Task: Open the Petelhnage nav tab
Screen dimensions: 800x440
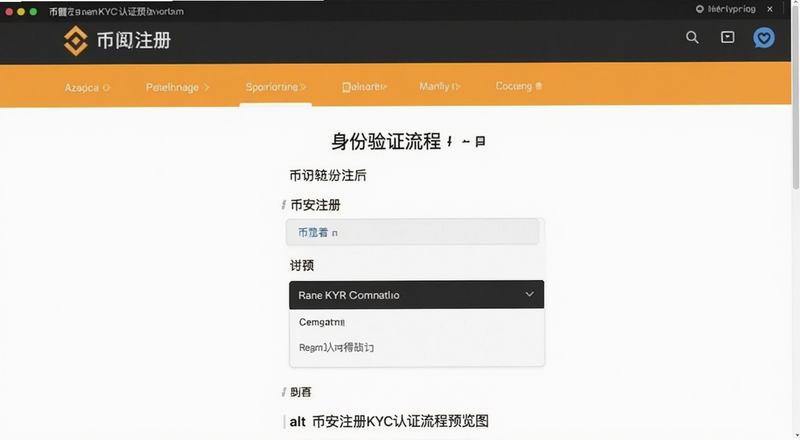Action: click(x=178, y=87)
